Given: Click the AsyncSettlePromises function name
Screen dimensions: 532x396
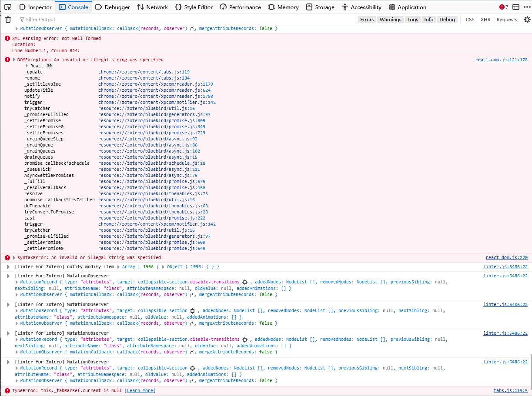Looking at the screenshot, I should 49,175.
